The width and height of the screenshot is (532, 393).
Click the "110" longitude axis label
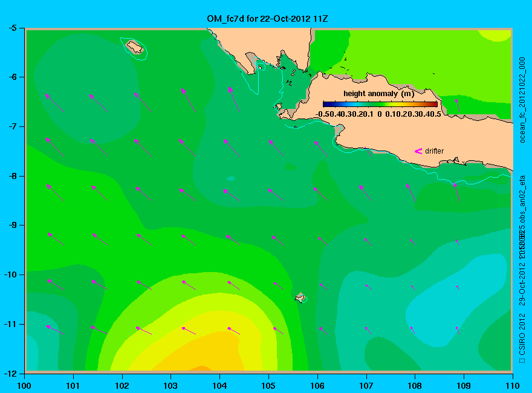[512, 386]
